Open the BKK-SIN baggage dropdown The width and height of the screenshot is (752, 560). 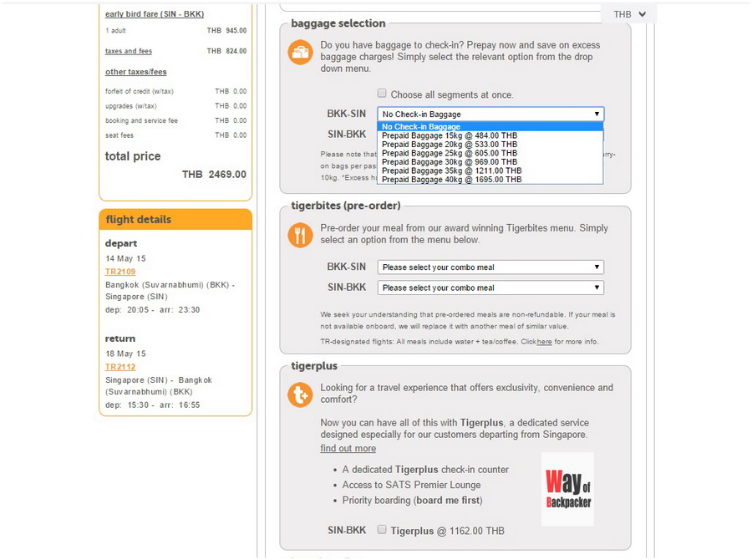coord(490,115)
